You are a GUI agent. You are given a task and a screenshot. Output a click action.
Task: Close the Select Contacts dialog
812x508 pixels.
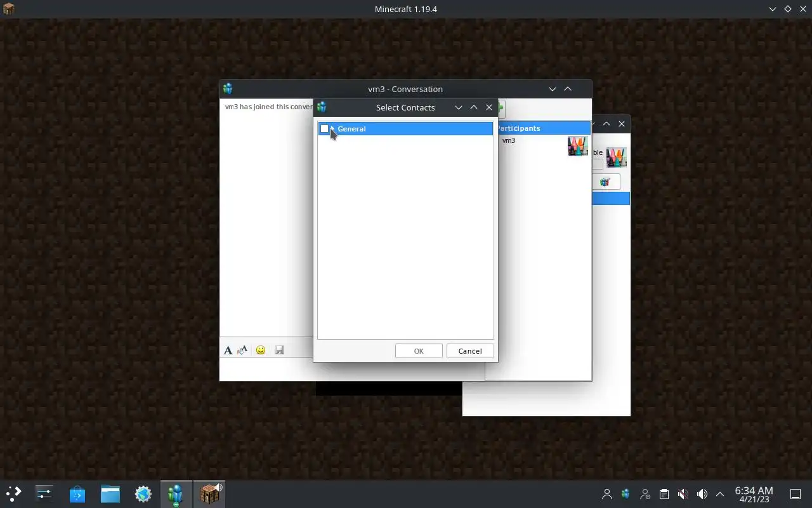pos(489,107)
